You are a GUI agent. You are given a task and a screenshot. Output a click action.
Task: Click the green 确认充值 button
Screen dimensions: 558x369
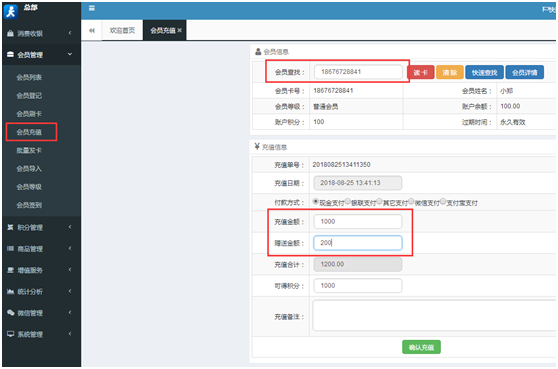point(421,347)
